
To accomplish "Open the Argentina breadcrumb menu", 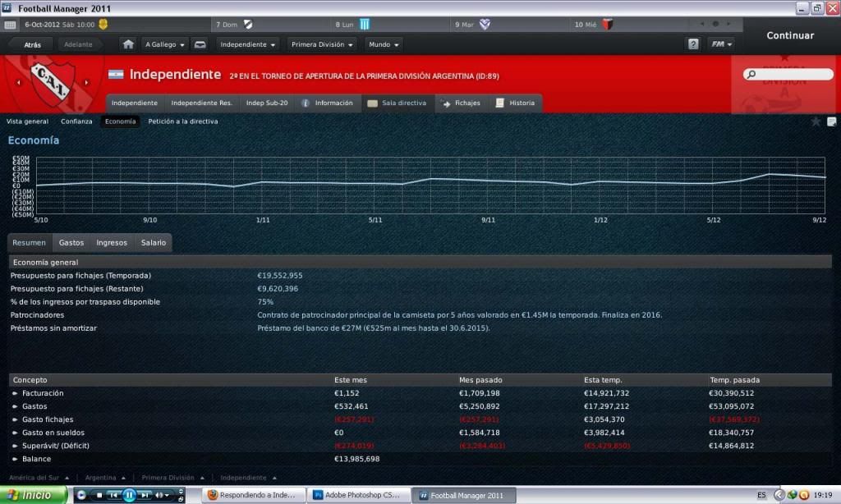I will [x=105, y=478].
